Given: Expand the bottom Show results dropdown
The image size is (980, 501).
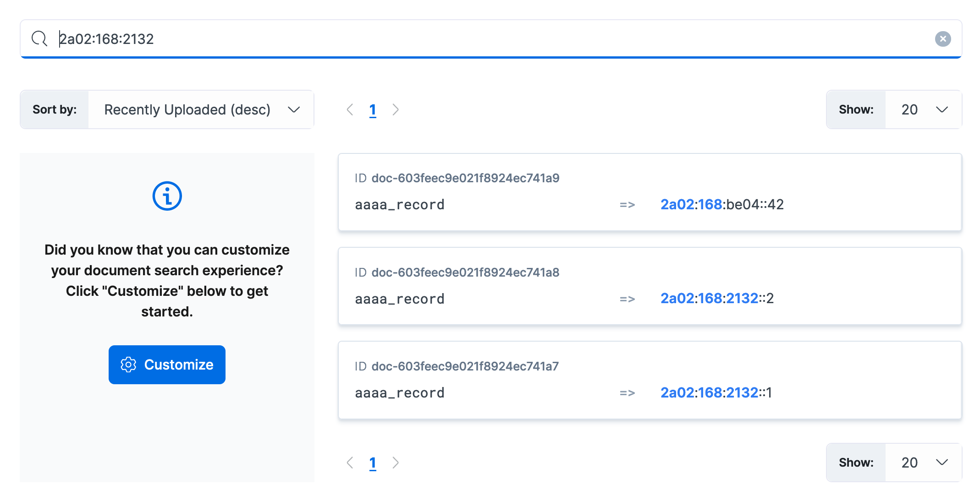Looking at the screenshot, I should point(923,463).
